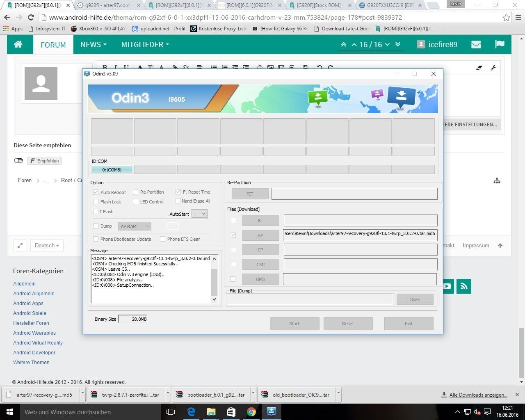Image resolution: width=525 pixels, height=420 pixels.
Task: Switch to Chrome on the taskbar
Action: point(251,412)
